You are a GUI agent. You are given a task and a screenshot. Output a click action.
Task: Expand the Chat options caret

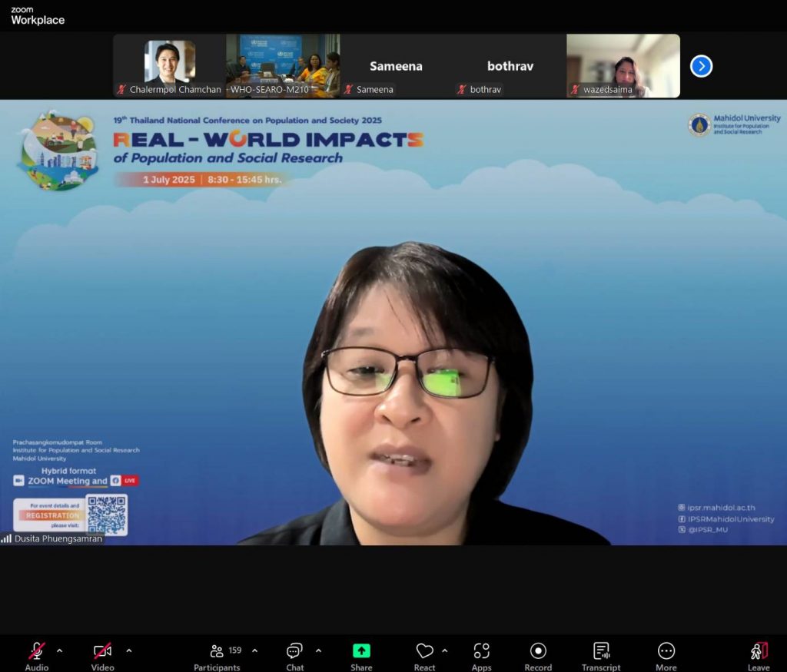click(x=318, y=650)
